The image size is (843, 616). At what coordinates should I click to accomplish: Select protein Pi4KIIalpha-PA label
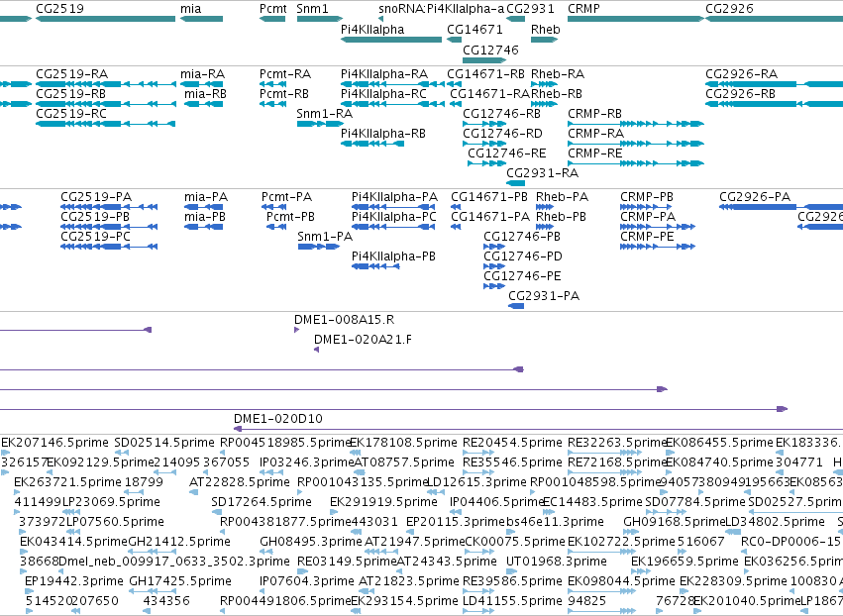click(394, 197)
